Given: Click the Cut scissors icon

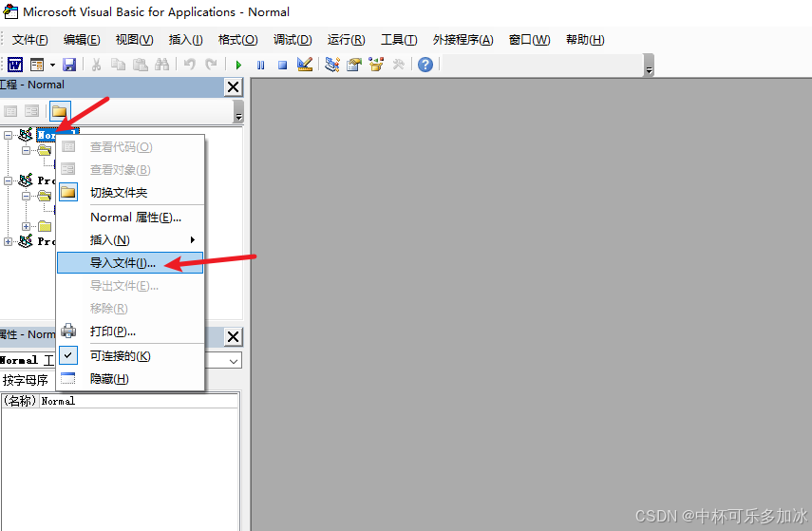Looking at the screenshot, I should [x=96, y=65].
